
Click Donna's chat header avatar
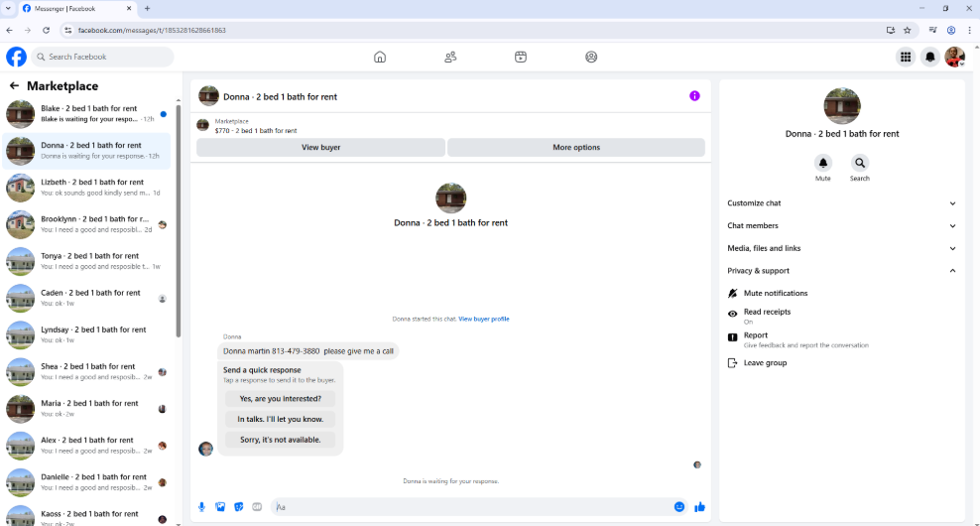[x=208, y=96]
